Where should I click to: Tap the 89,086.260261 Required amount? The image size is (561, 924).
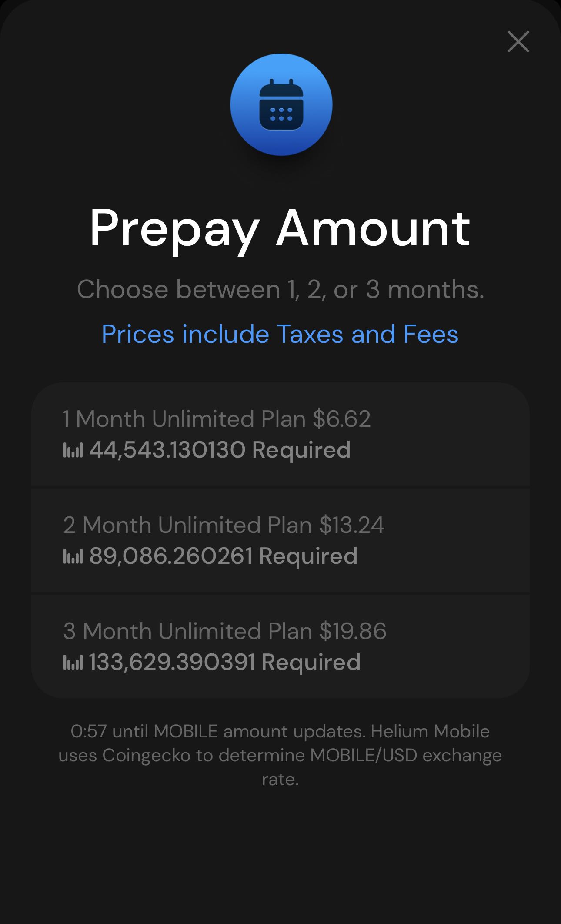(x=223, y=556)
